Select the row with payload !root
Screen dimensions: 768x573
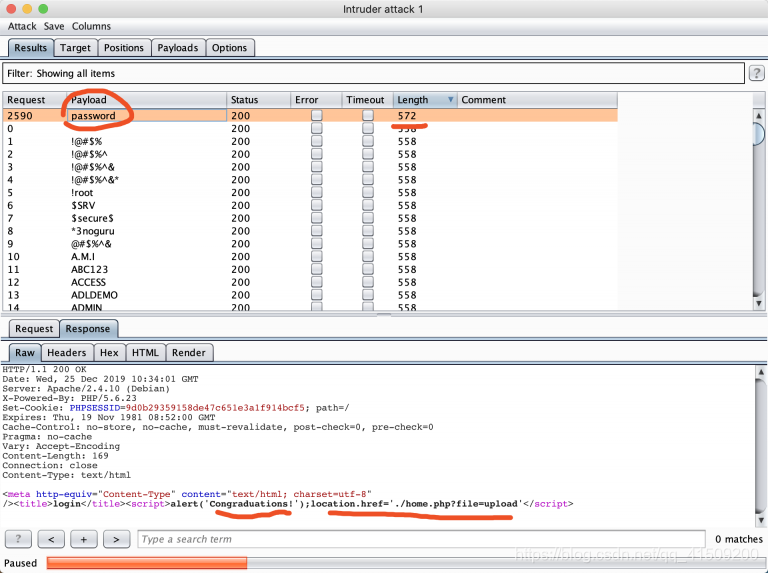pyautogui.click(x=310, y=192)
